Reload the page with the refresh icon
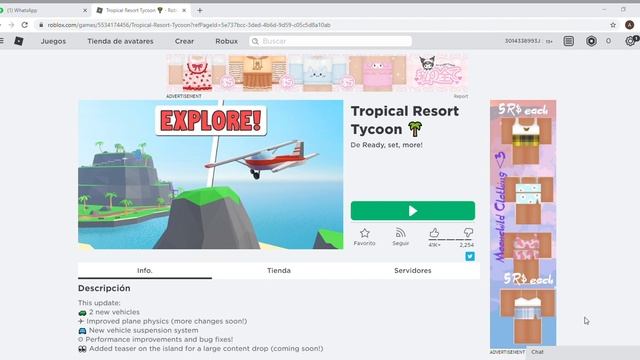640x360 pixels. pos(25,25)
